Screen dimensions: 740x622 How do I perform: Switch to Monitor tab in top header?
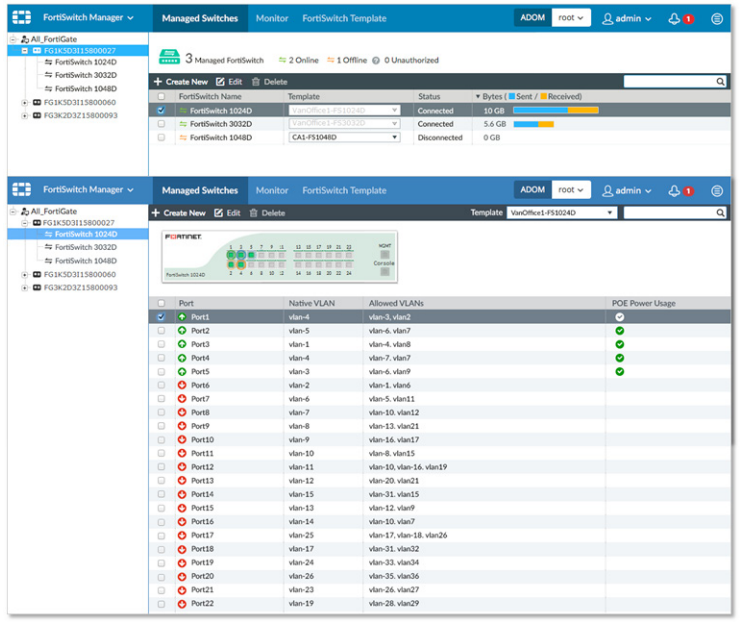click(272, 18)
